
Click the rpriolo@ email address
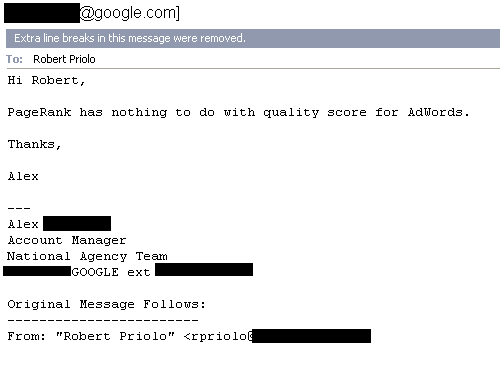pos(219,336)
